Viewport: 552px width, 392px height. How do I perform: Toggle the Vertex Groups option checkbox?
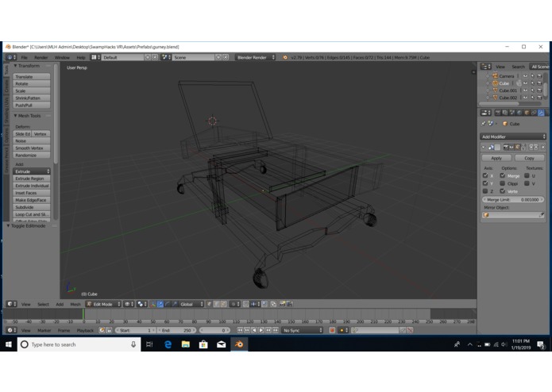(x=503, y=191)
